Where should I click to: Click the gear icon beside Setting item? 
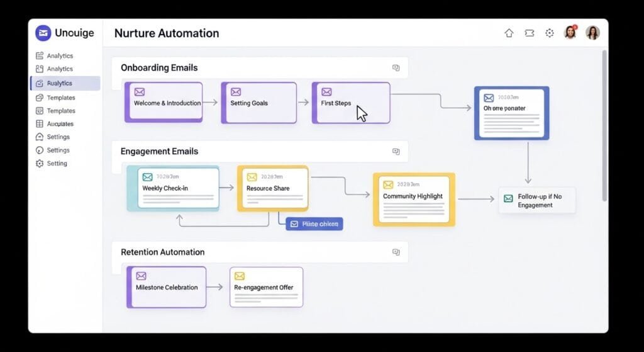[x=40, y=163]
